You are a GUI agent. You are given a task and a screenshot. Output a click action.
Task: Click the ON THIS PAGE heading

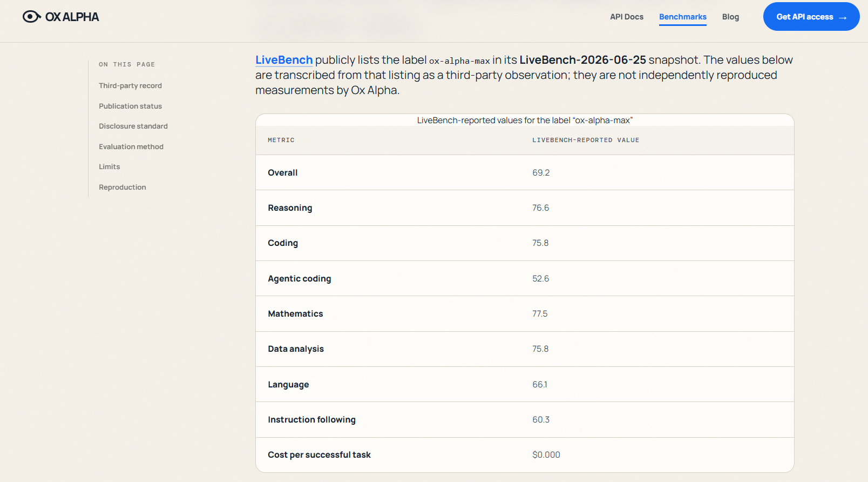click(x=127, y=64)
